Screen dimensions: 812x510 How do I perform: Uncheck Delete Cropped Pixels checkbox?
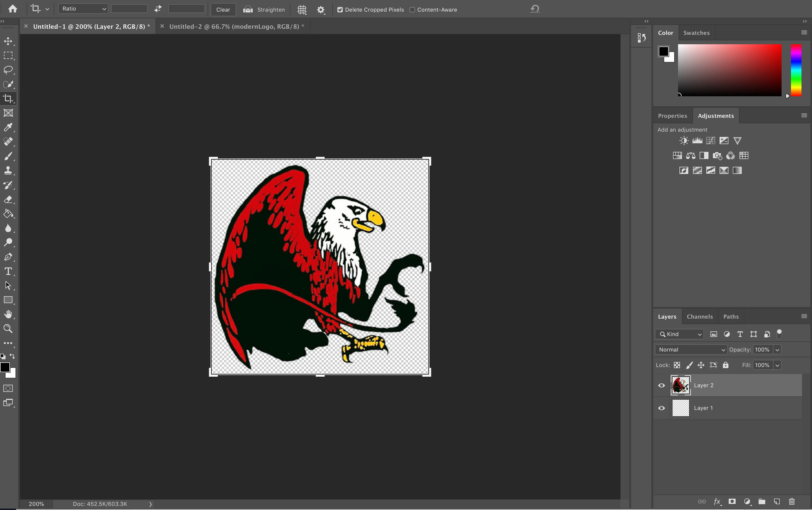[x=340, y=10]
